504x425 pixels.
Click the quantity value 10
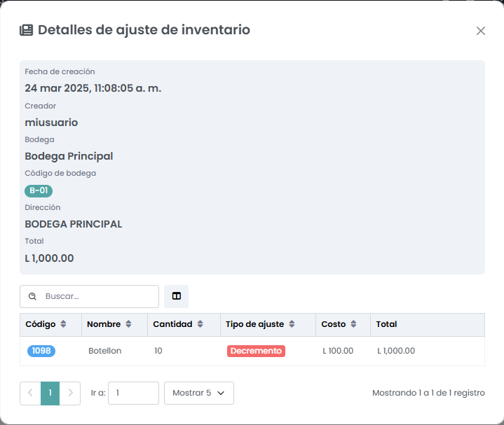[x=158, y=351]
